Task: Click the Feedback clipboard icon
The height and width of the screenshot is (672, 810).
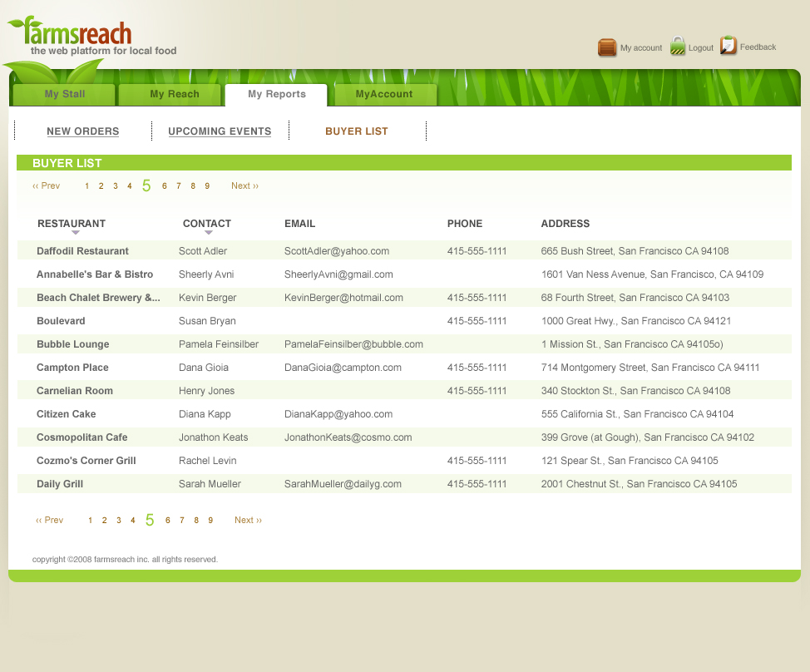Action: tap(729, 46)
